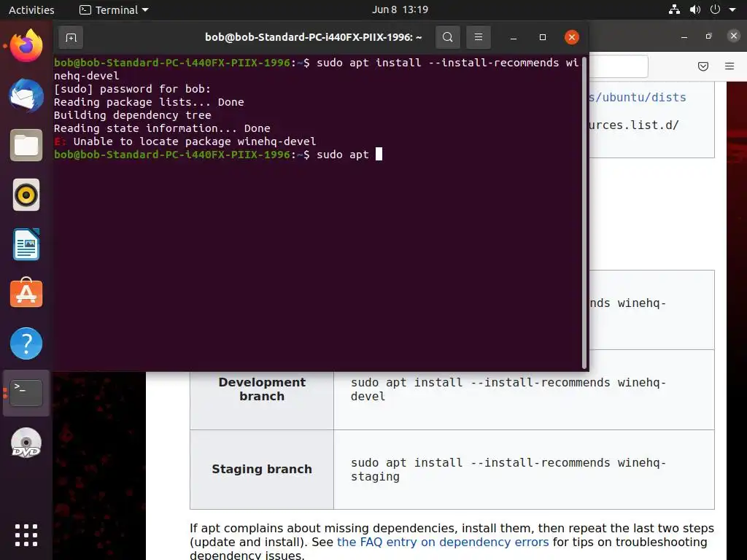Click the power icon in top bar
The width and height of the screenshot is (747, 560).
pos(715,9)
